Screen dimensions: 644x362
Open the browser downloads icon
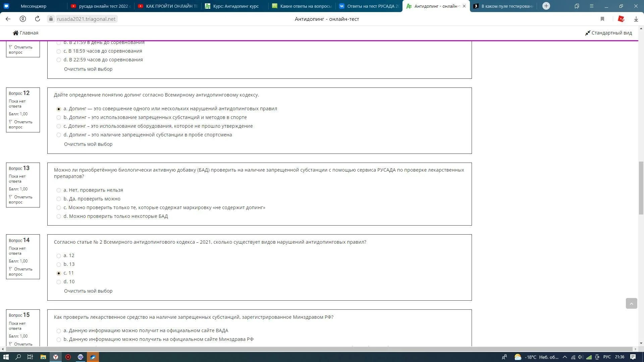[x=636, y=19]
